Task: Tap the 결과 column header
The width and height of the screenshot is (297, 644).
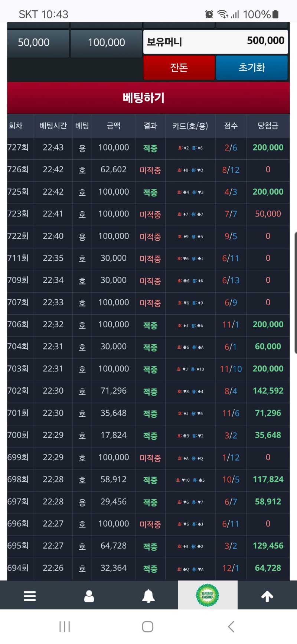Action: pyautogui.click(x=150, y=126)
